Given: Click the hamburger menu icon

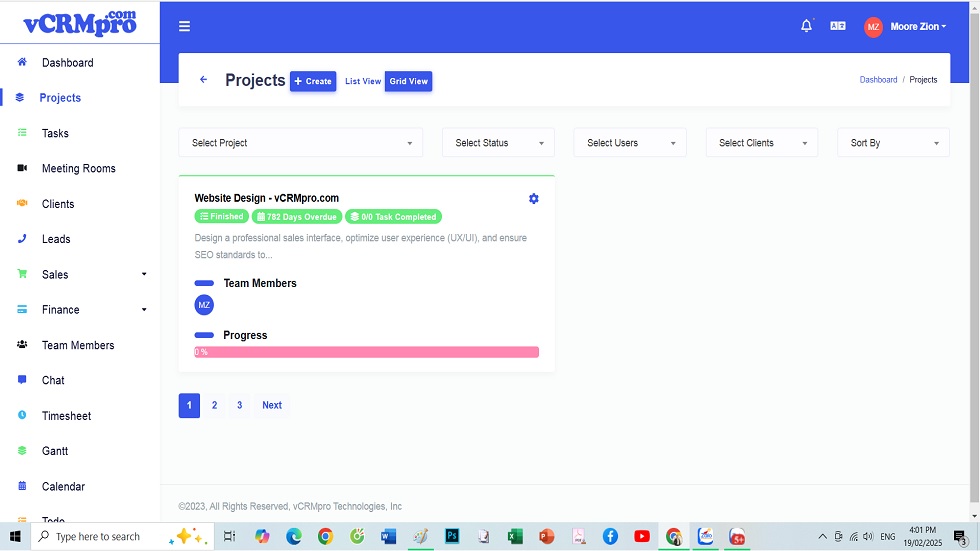Looking at the screenshot, I should [x=184, y=27].
